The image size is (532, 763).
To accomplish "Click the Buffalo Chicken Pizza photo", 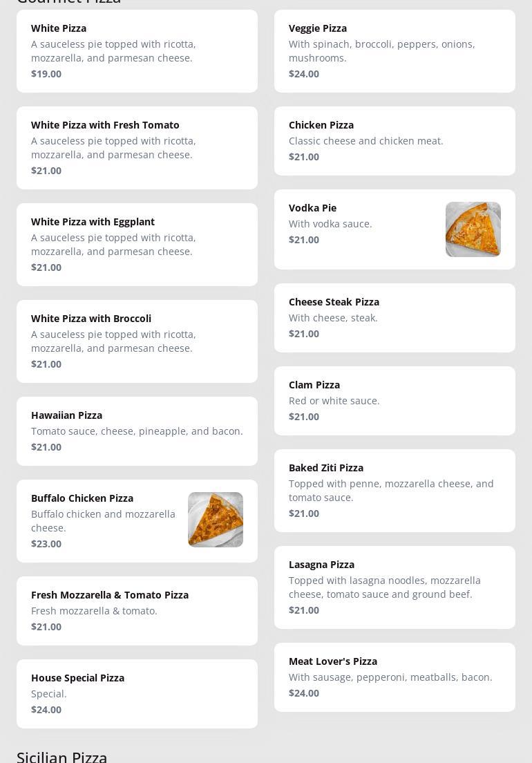I will (215, 520).
